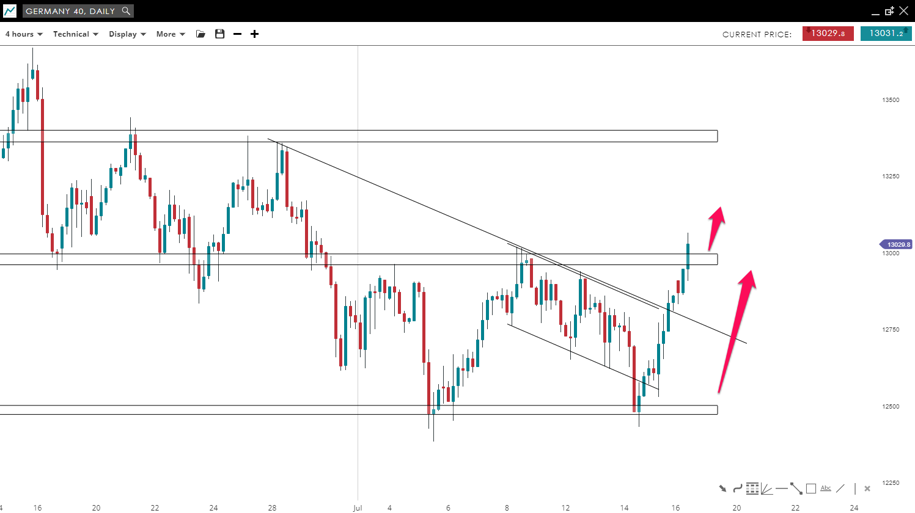Image resolution: width=915 pixels, height=513 pixels.
Task: Select the Fibonacci retracement tool
Action: pos(752,489)
